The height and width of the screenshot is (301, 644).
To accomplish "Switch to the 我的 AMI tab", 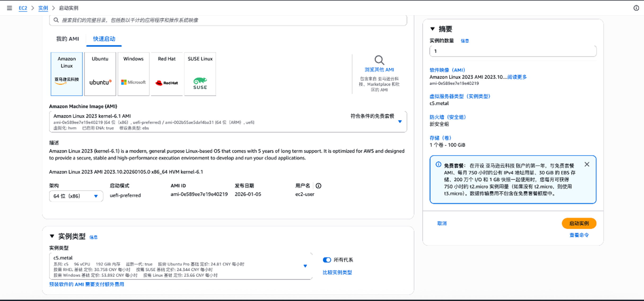I will coord(67,39).
